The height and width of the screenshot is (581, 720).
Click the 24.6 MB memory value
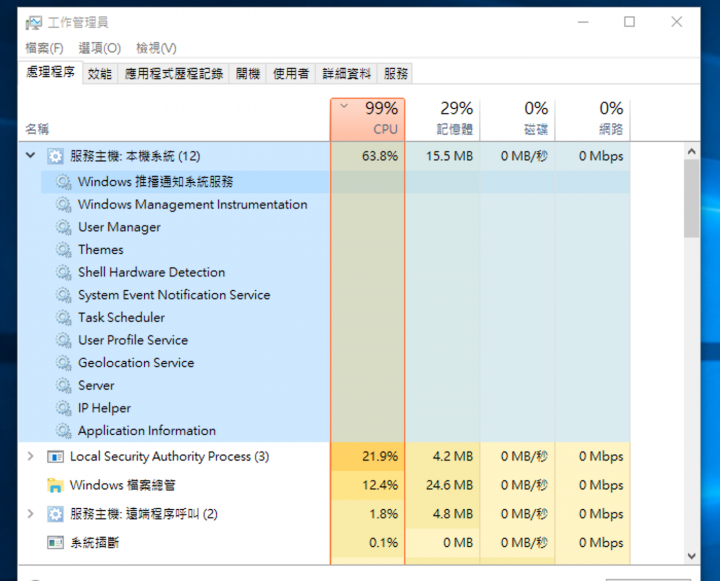point(450,485)
